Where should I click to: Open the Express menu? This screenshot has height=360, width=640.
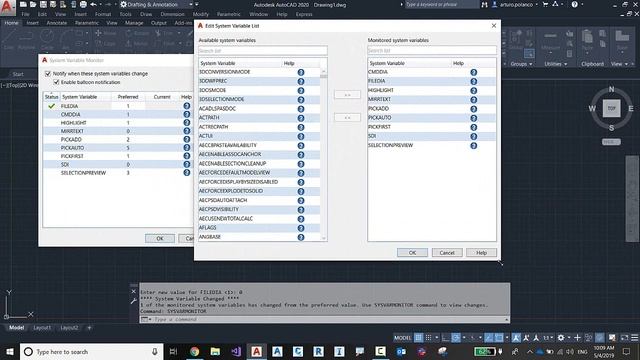[x=304, y=14]
